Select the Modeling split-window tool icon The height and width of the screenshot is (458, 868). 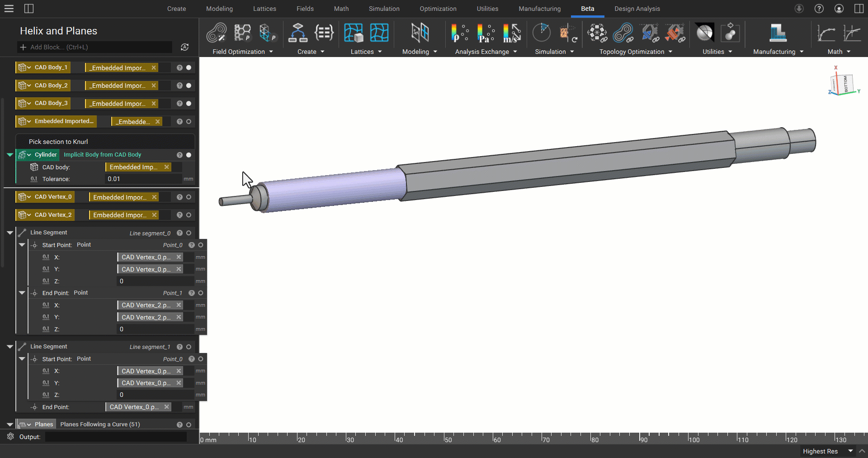420,33
